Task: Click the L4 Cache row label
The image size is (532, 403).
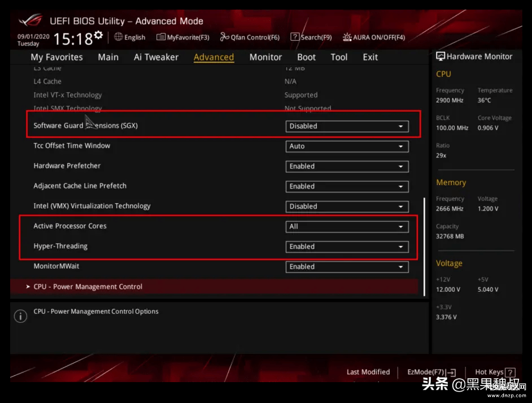Action: [x=47, y=81]
